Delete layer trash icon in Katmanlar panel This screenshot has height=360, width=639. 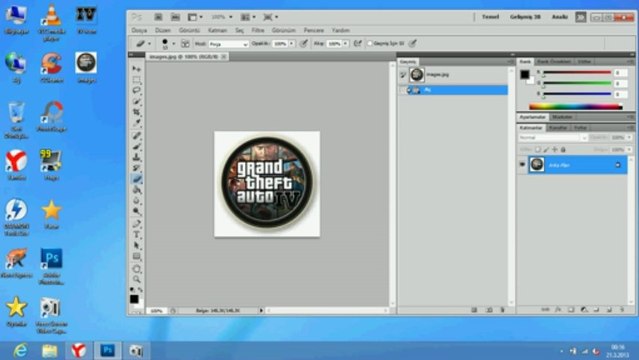[x=622, y=310]
